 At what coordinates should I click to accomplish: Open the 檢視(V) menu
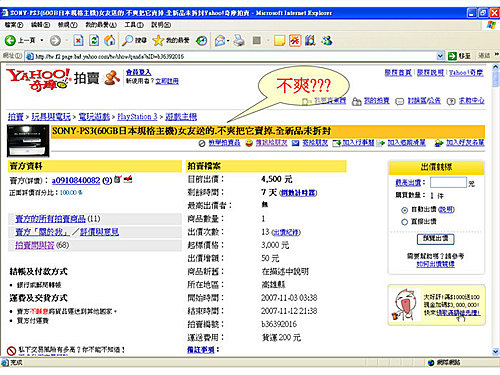click(67, 25)
